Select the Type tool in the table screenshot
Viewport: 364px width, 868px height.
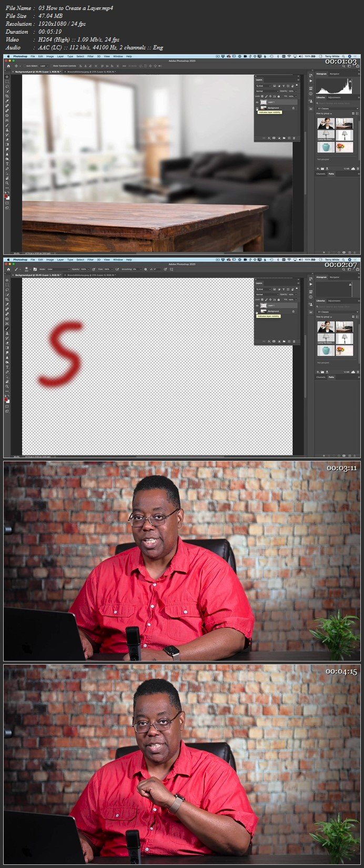[7, 164]
